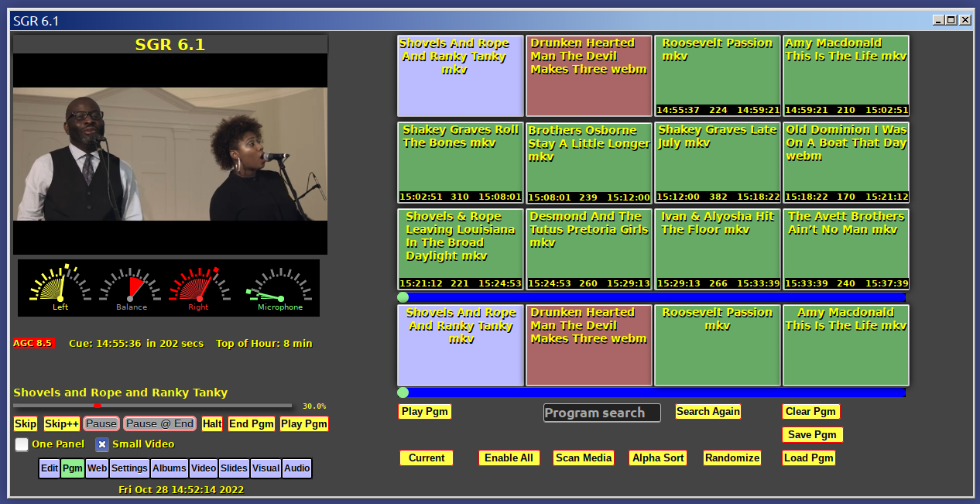Viewport: 980px width, 504px height.
Task: Click the Clear Pgm button
Action: pyautogui.click(x=810, y=411)
